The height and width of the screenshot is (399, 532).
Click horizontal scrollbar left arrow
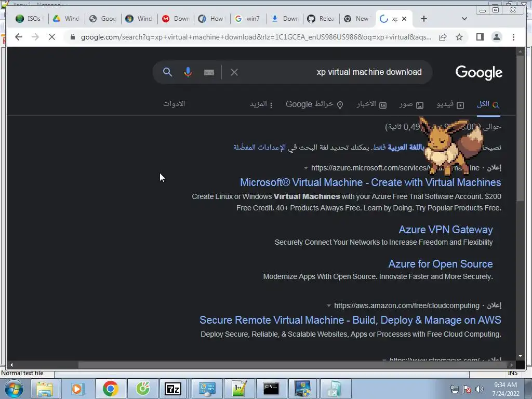click(11, 365)
